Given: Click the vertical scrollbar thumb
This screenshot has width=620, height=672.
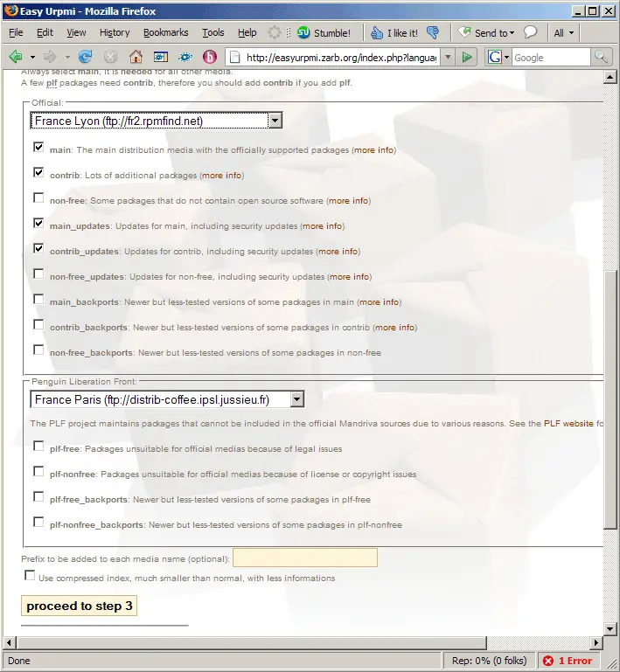Looking at the screenshot, I should coord(610,400).
